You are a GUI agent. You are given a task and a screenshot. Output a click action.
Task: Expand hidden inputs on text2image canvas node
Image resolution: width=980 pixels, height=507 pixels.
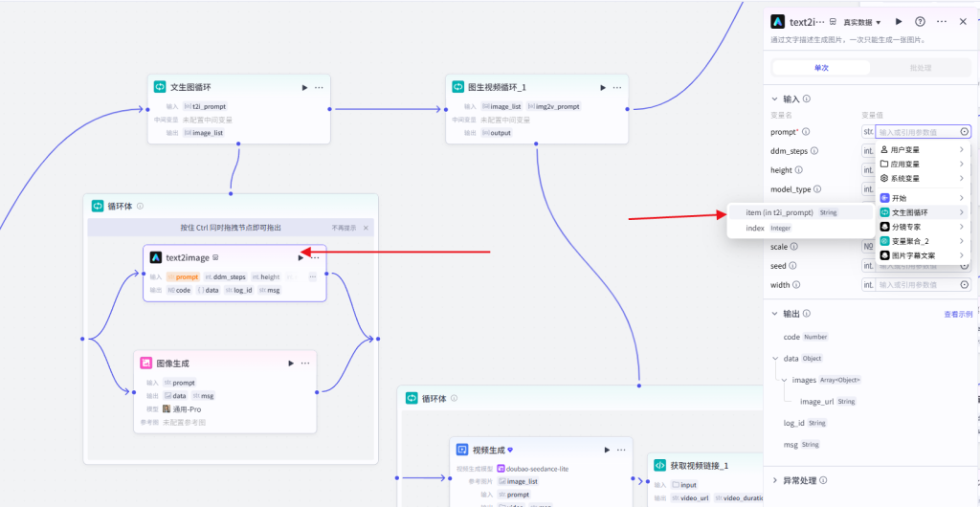(x=313, y=276)
